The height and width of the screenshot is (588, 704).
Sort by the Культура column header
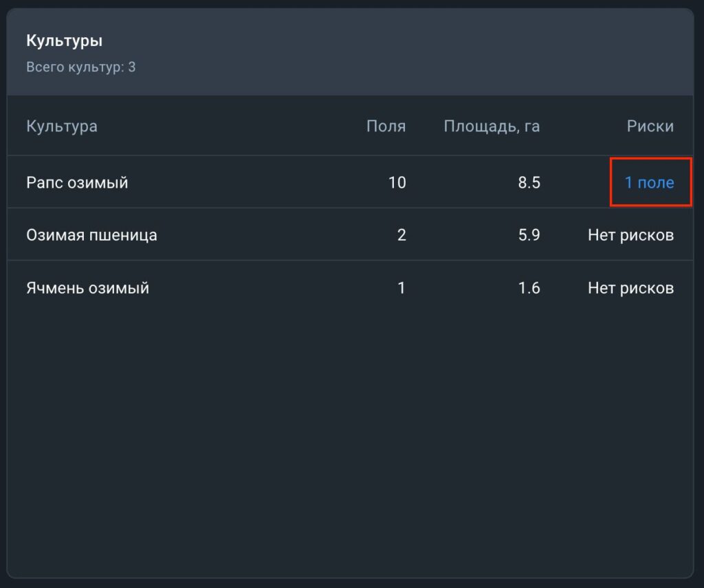(x=62, y=127)
